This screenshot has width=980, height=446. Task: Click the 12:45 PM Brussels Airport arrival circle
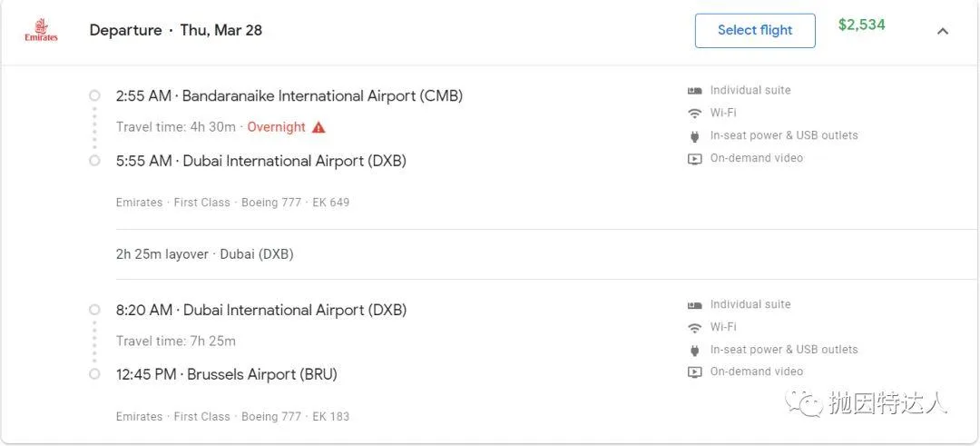coord(94,374)
